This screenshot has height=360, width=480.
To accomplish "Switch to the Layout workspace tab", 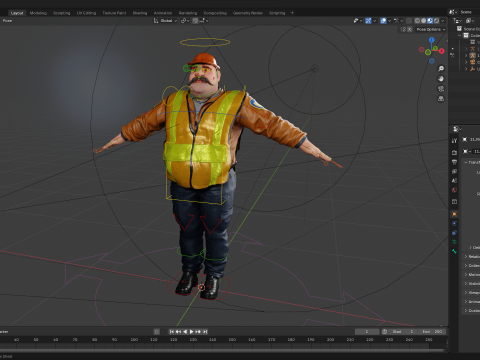I will pos(17,13).
